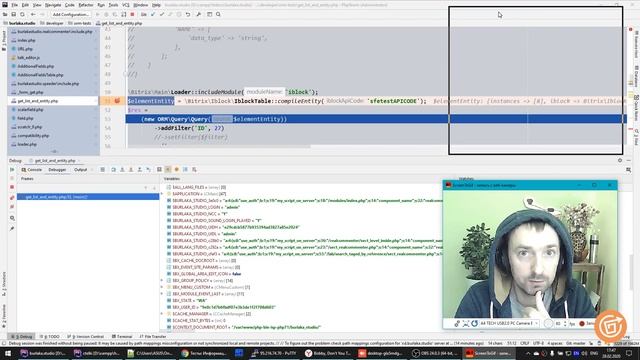
Task: Click burlaka.studio breadcrumb
Action: pyautogui.click(x=19, y=23)
